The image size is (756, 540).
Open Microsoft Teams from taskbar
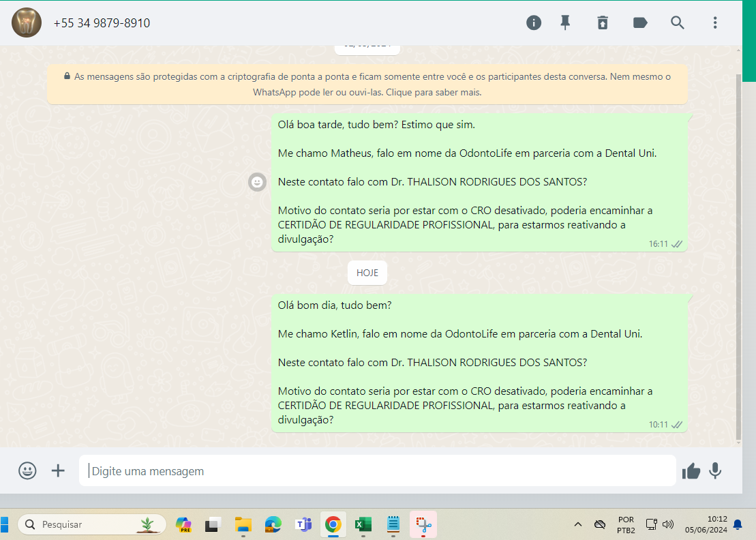[x=303, y=524]
